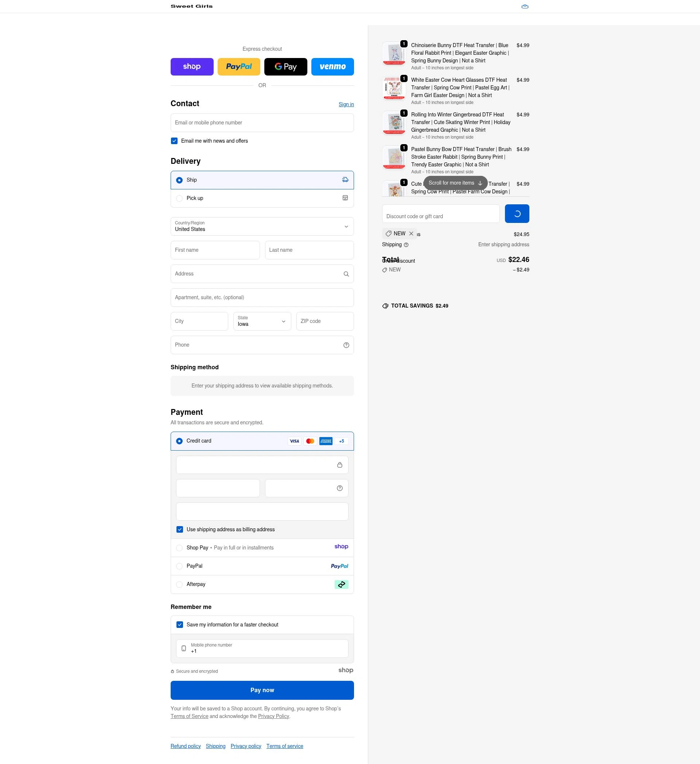Click the security code help icon
The width and height of the screenshot is (700, 764).
[339, 488]
